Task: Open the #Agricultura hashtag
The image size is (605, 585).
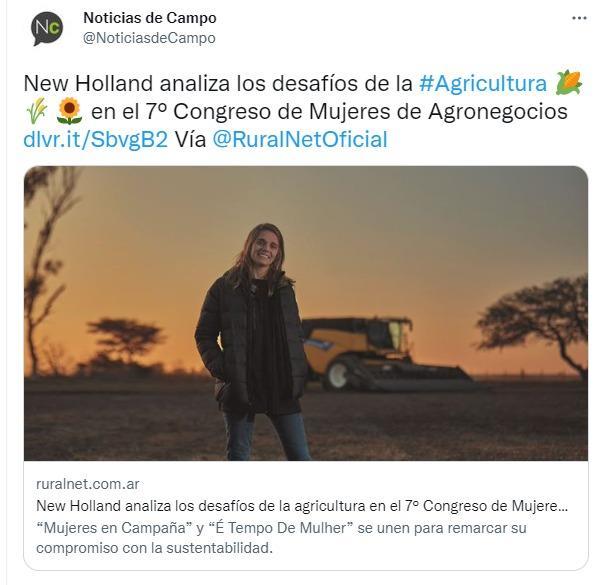Action: click(x=483, y=83)
